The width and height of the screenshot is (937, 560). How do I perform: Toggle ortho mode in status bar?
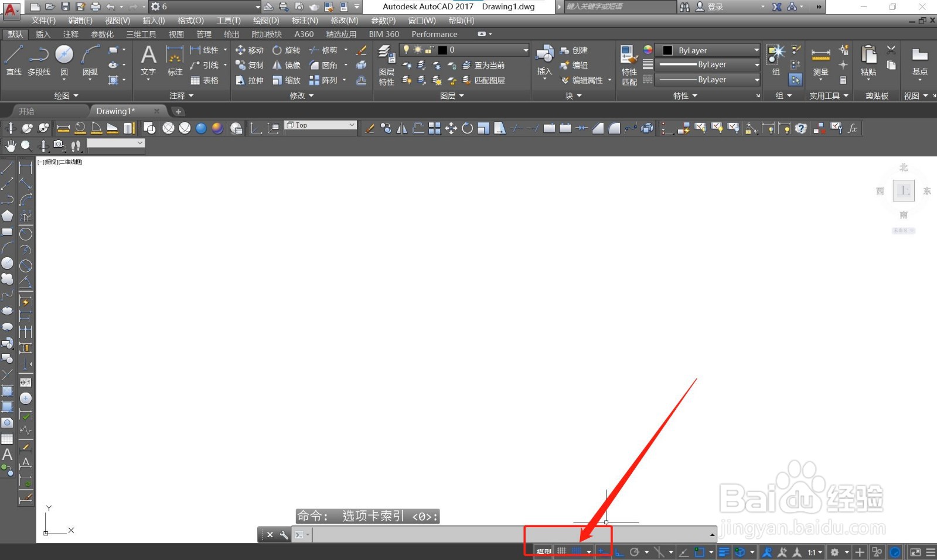pyautogui.click(x=619, y=552)
